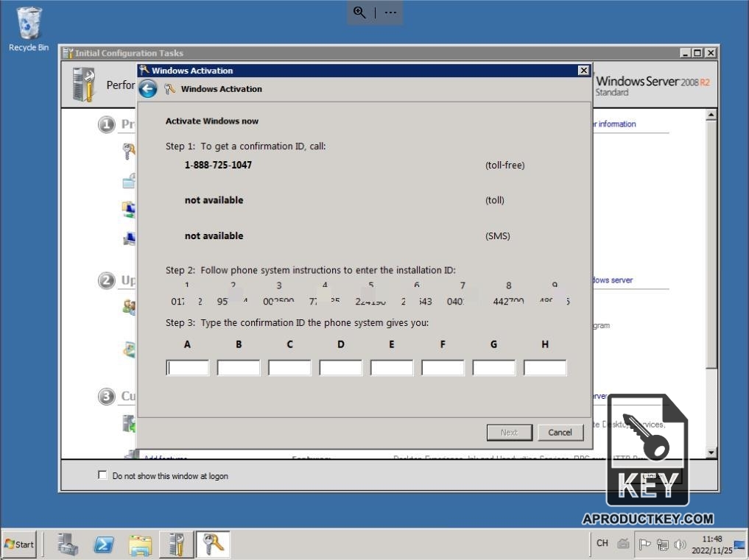Click the Show desktop button
The width and height of the screenshot is (749, 560).
pos(740,545)
